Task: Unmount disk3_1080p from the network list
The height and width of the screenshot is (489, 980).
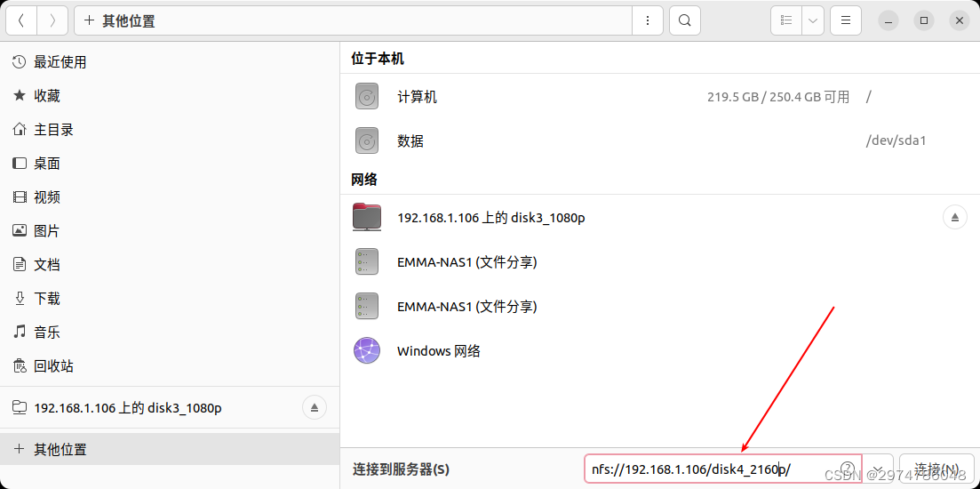Action: point(954,218)
